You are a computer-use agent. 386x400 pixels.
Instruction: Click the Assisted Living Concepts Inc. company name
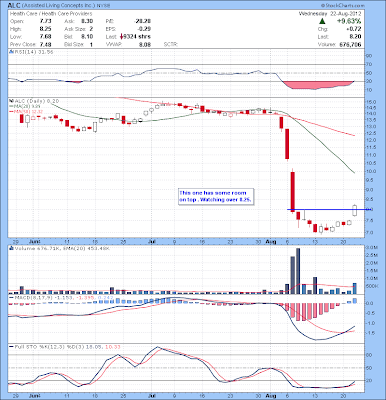pyautogui.click(x=58, y=6)
